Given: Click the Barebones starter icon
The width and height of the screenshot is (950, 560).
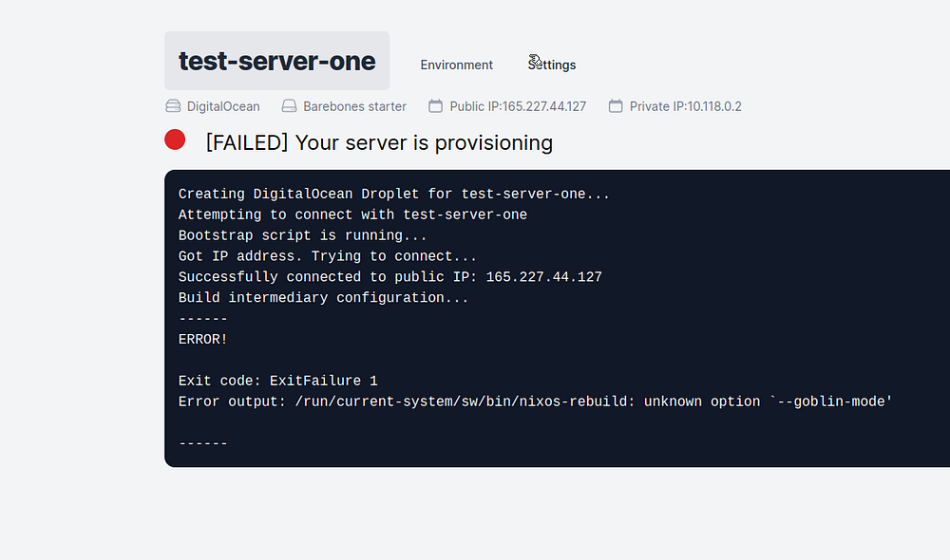Looking at the screenshot, I should [290, 106].
